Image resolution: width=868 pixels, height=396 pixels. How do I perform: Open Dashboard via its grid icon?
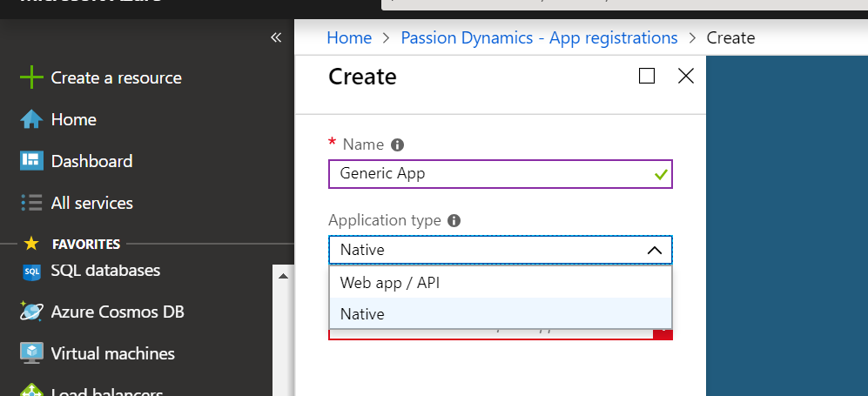click(x=31, y=161)
